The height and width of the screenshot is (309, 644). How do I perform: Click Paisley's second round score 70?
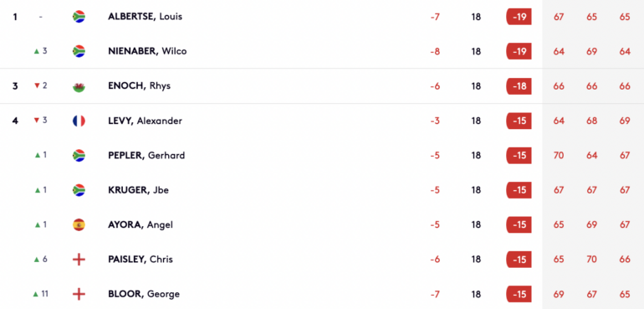[x=591, y=260]
